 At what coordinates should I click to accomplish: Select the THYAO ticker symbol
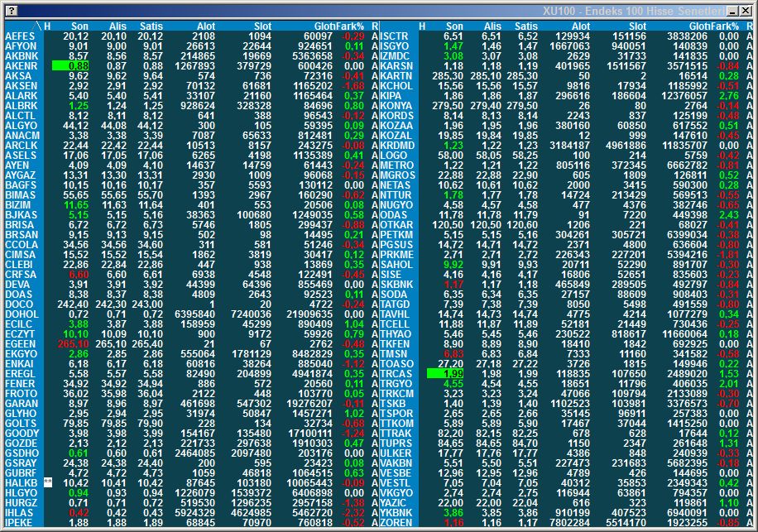[396, 334]
